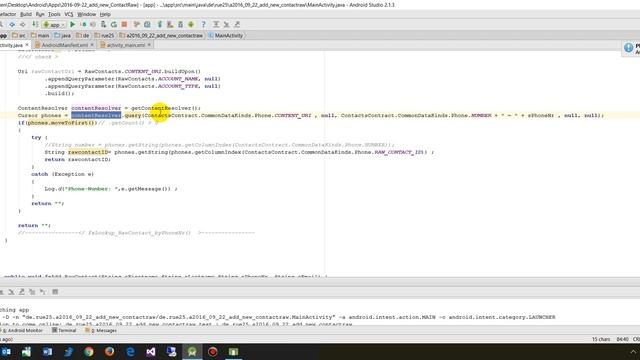The height and width of the screenshot is (360, 640).
Task: Open the app run configuration dropdown
Action: (54, 24)
